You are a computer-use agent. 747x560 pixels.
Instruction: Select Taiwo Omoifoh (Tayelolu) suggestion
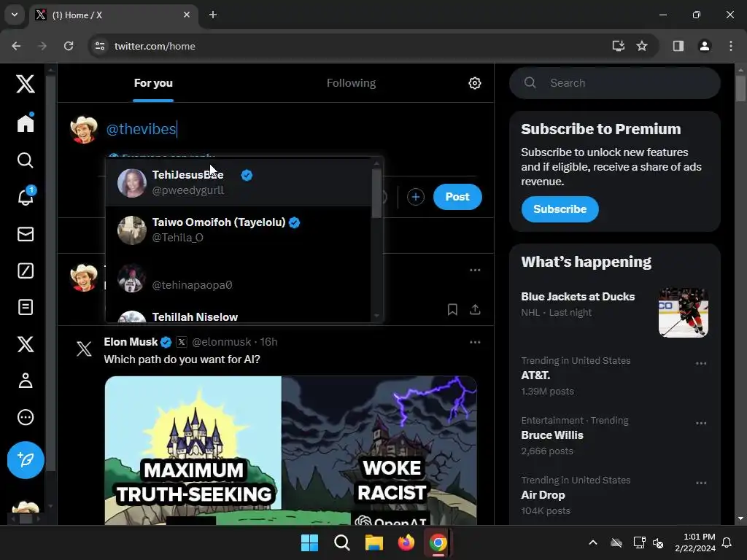coord(239,230)
